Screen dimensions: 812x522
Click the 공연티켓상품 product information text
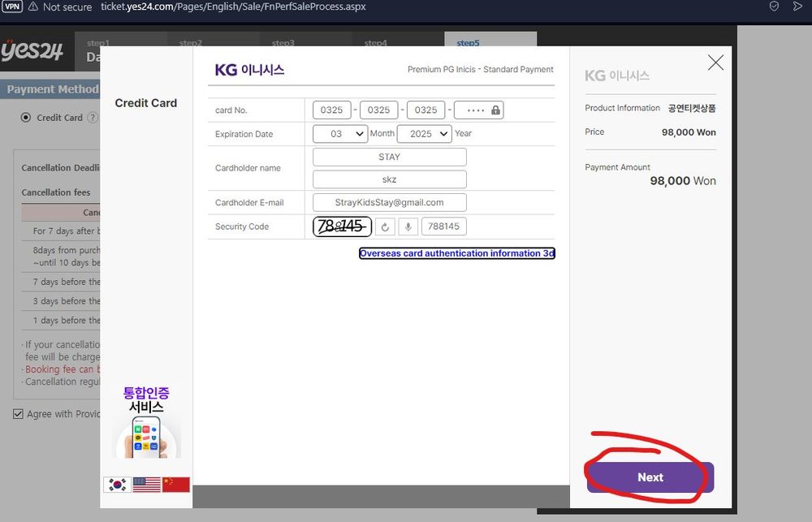[691, 108]
